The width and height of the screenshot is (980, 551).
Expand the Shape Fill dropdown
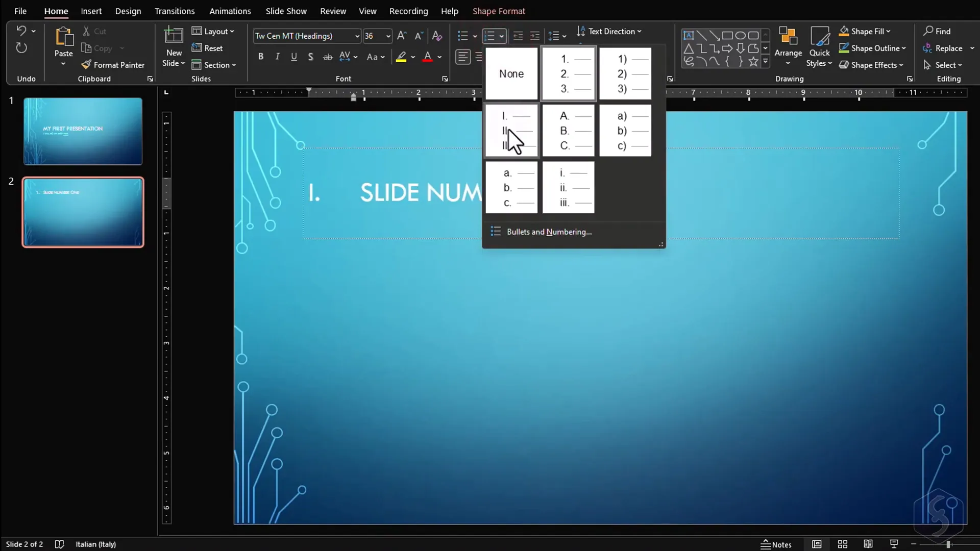[865, 31]
